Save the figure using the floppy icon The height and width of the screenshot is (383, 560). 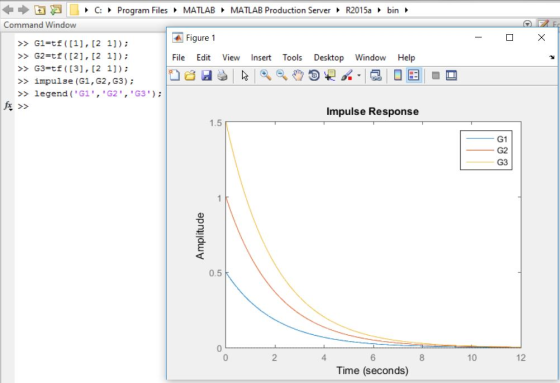(206, 75)
